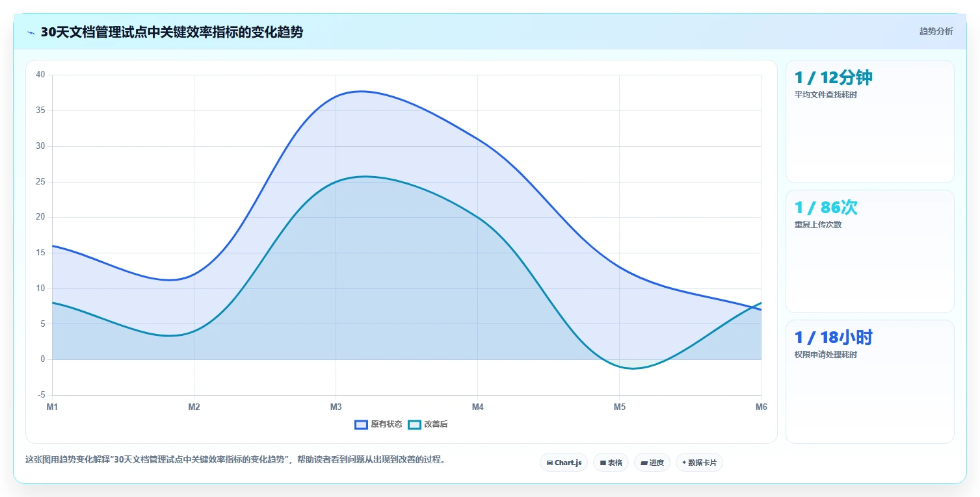Click the teal 改善后 legend color box
The width and height of the screenshot is (980, 497).
415,425
